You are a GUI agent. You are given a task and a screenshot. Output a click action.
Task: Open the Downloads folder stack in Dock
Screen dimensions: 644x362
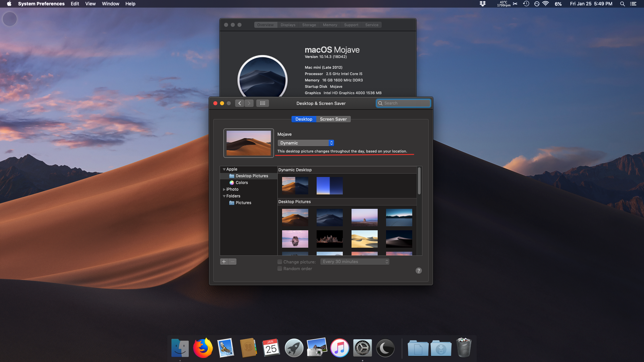tap(441, 348)
